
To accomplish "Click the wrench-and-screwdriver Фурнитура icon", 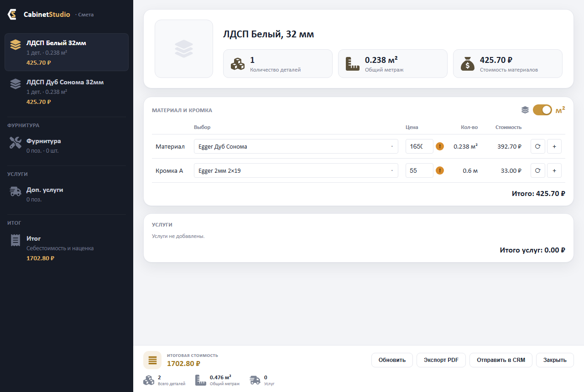I will [x=16, y=143].
